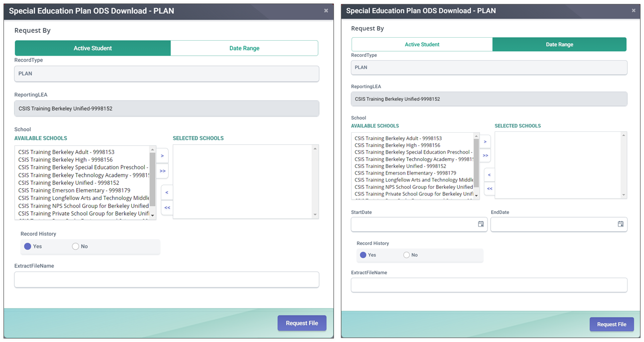Click Request File in the Date Range dialog
This screenshot has height=342, width=644.
tap(612, 324)
